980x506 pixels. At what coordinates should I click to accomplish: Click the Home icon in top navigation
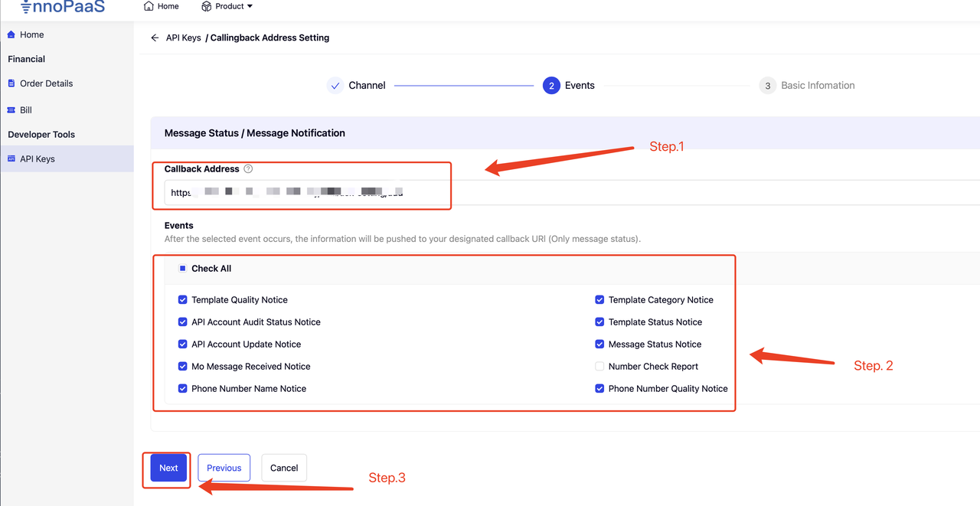149,6
